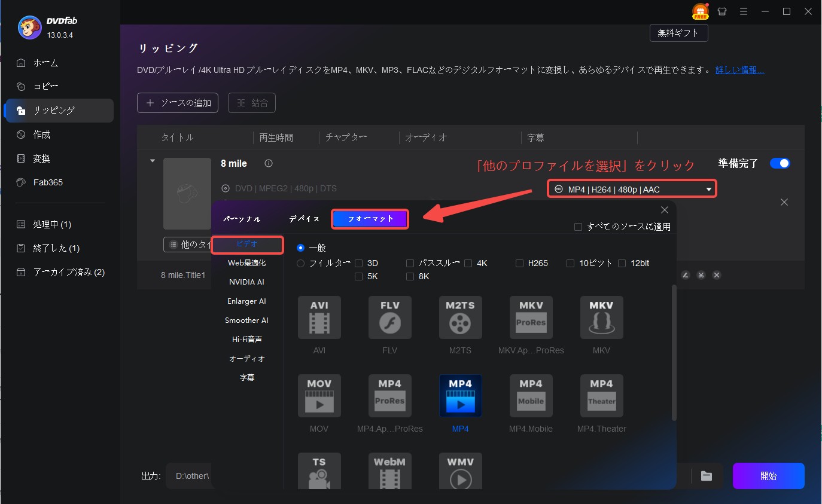Viewport: 822px width, 504px height.
Task: Enable the 8K filter checkbox
Action: [410, 276]
